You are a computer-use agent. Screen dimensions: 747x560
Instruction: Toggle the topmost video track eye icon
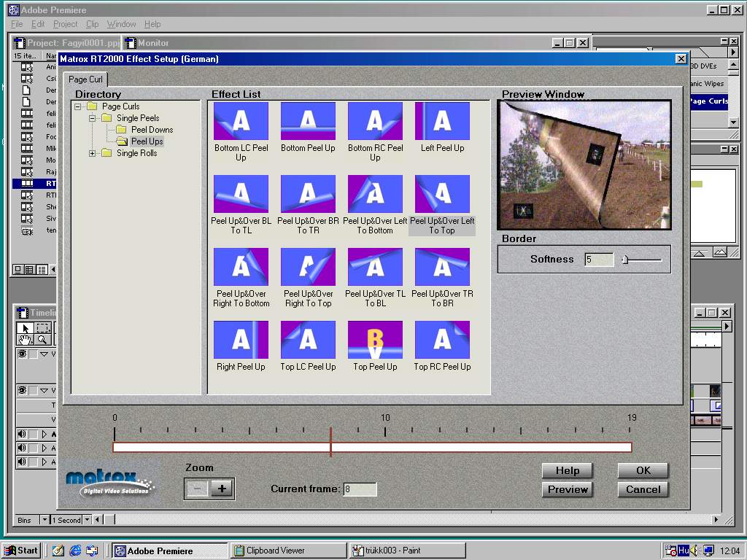coord(22,354)
